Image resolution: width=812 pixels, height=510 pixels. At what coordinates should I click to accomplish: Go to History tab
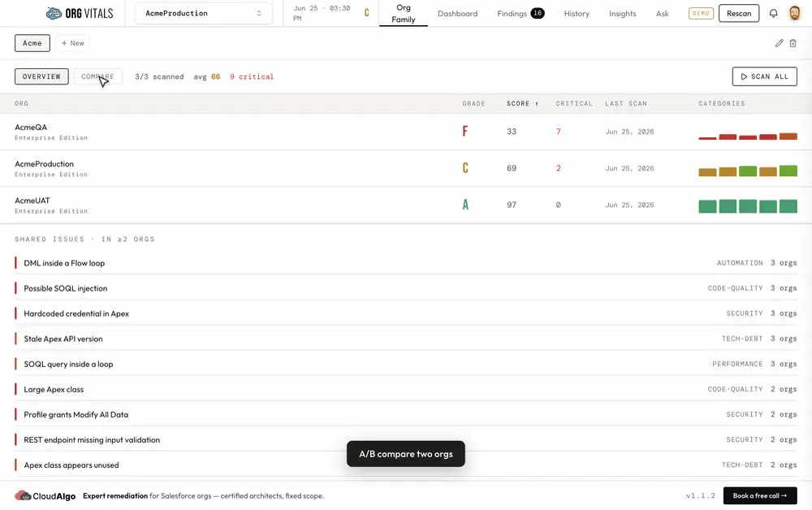pyautogui.click(x=577, y=14)
